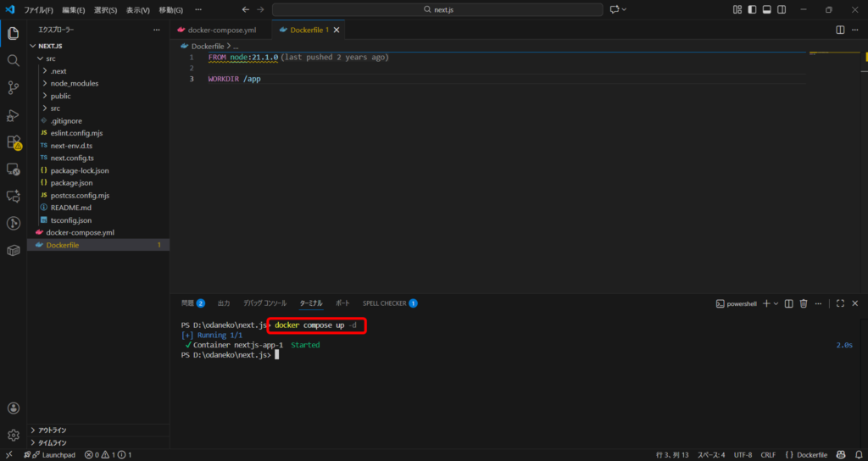
Task: Open the Manage settings gear
Action: 13,436
